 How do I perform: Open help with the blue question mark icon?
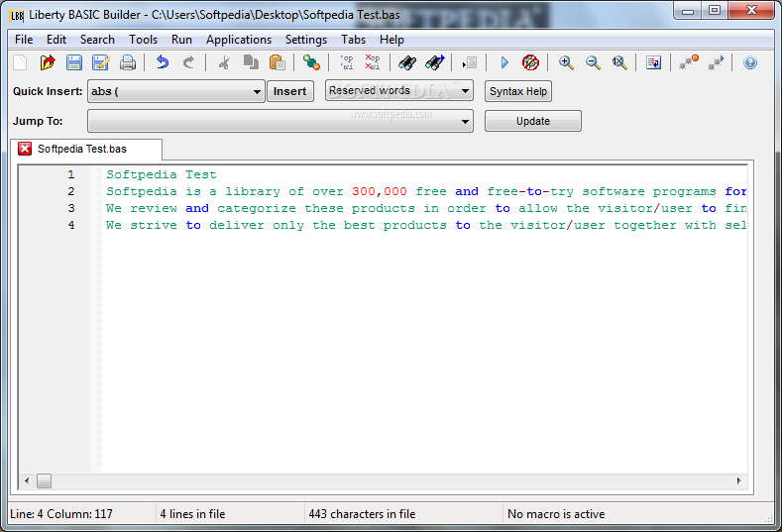point(750,62)
